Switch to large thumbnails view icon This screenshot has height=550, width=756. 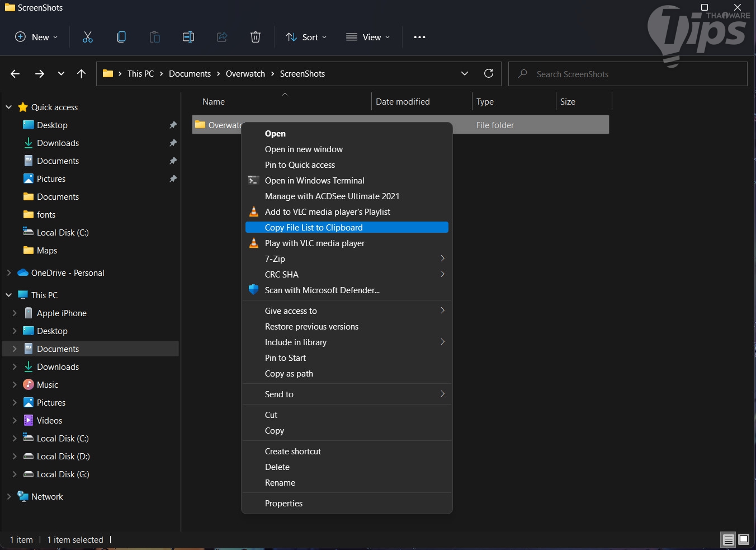(x=744, y=539)
